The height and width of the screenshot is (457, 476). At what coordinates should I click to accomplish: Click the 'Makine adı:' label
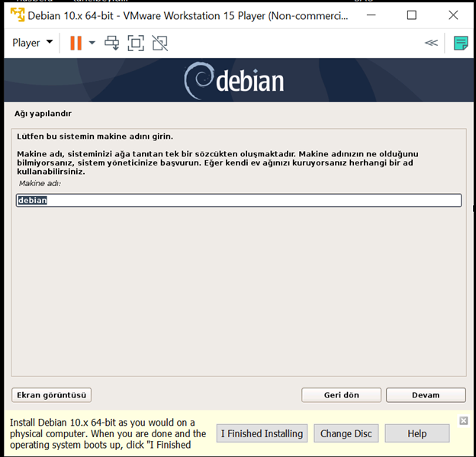[40, 183]
